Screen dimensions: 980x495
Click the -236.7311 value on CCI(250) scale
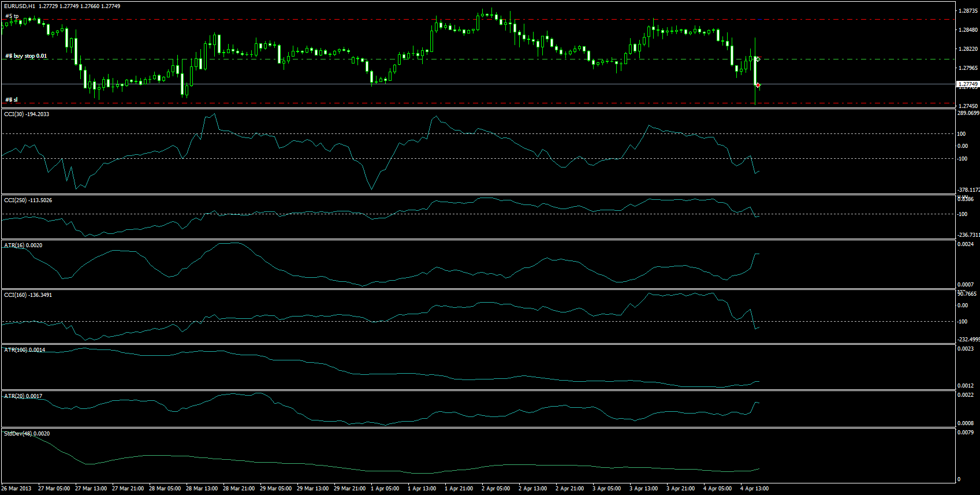pos(968,235)
